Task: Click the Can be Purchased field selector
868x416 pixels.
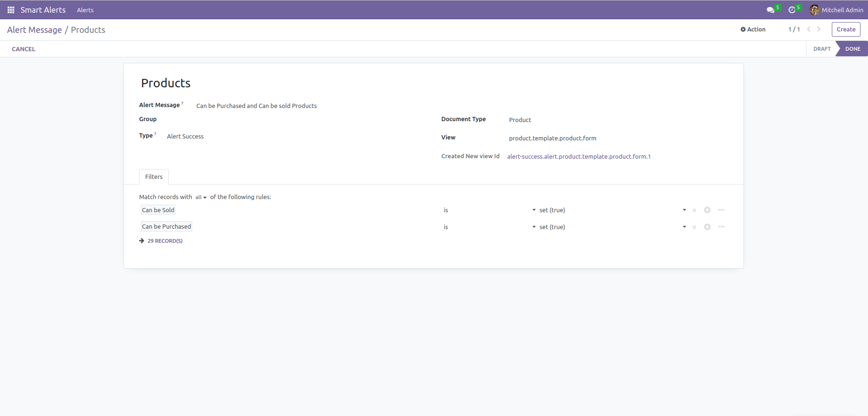Action: (167, 227)
